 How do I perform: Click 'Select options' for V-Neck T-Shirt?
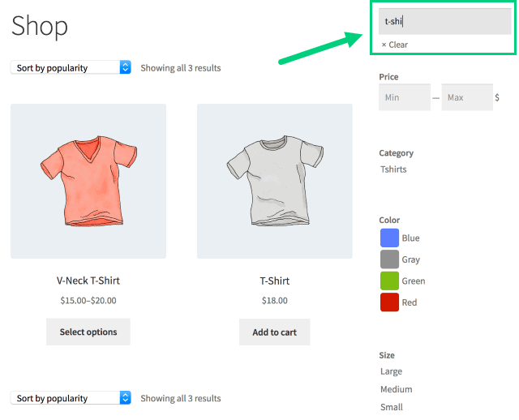tap(88, 332)
